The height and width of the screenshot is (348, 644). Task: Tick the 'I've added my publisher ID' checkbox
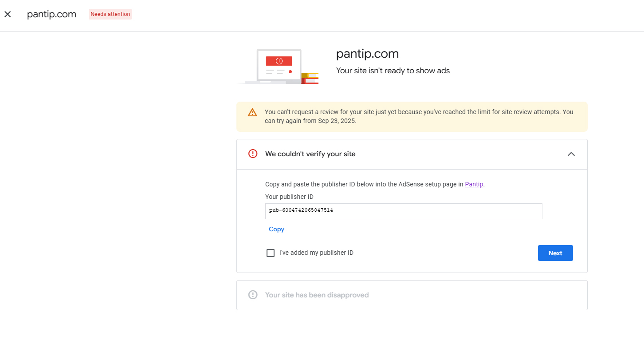270,253
